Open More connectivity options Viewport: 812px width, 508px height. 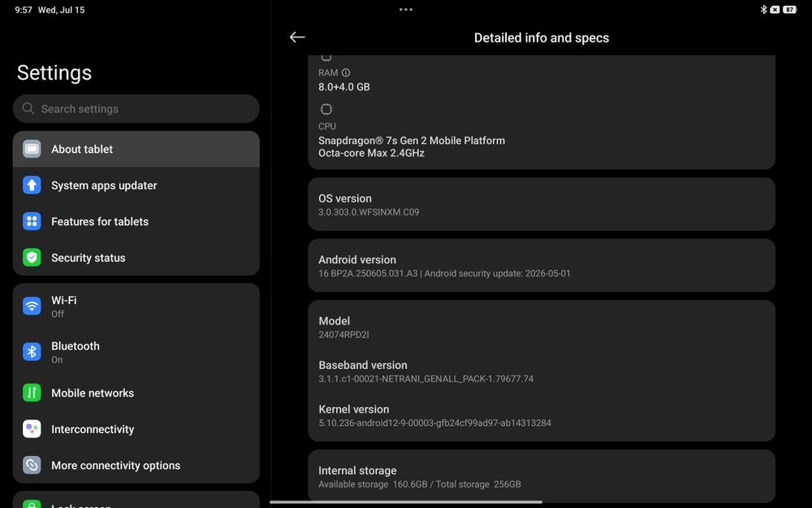click(136, 465)
